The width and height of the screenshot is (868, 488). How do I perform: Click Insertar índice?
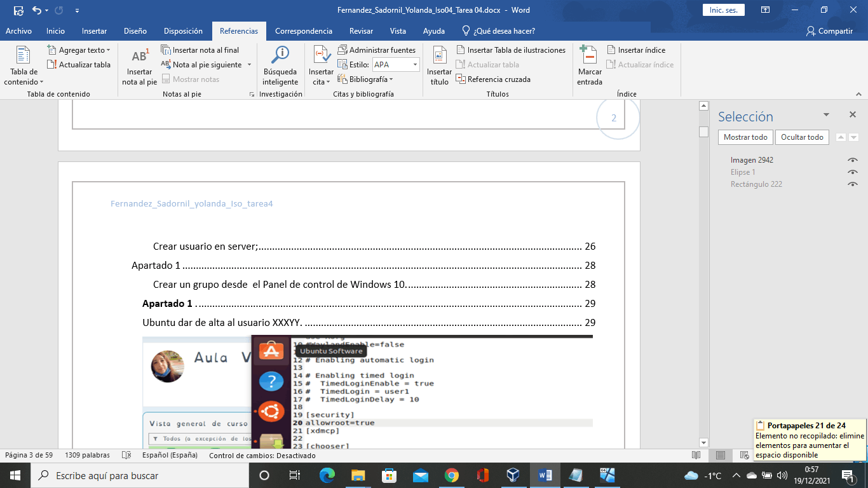636,50
